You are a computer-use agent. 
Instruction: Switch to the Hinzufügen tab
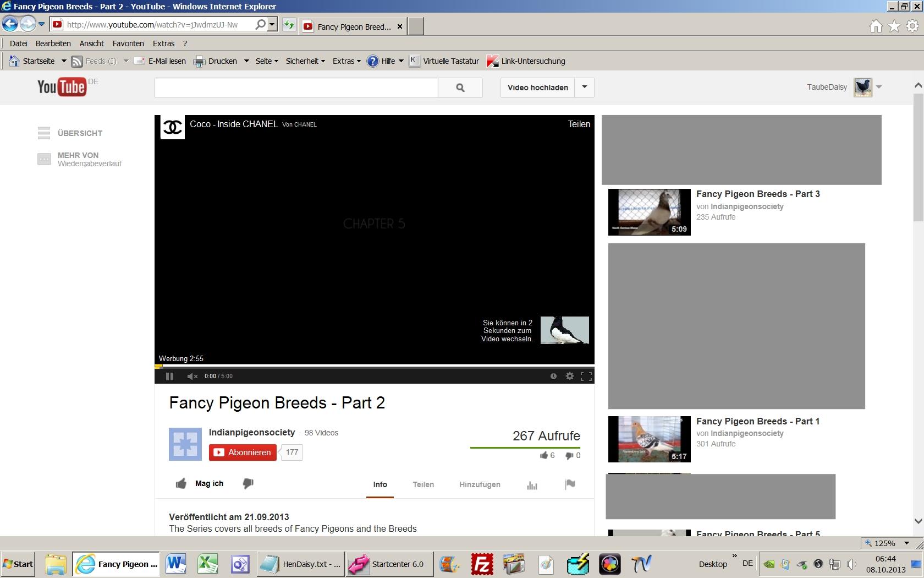tap(480, 484)
